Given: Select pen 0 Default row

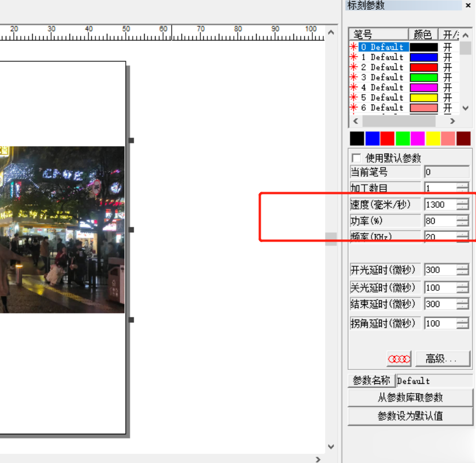Looking at the screenshot, I should 383,47.
